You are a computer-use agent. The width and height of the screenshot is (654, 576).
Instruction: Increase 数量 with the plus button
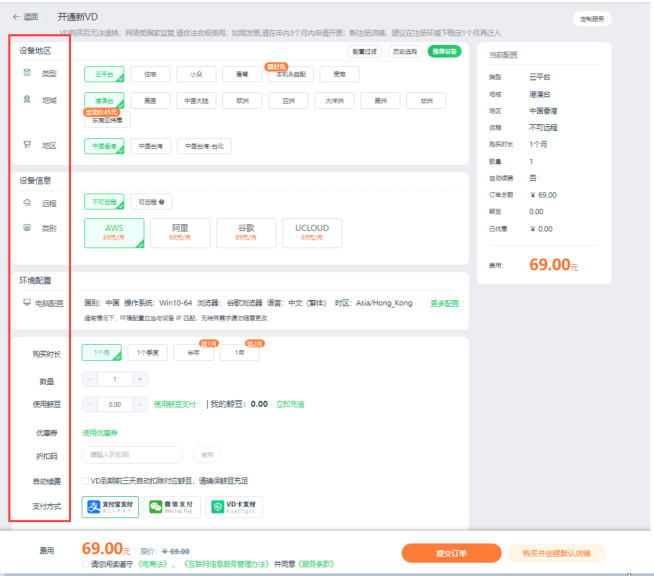[x=139, y=379]
